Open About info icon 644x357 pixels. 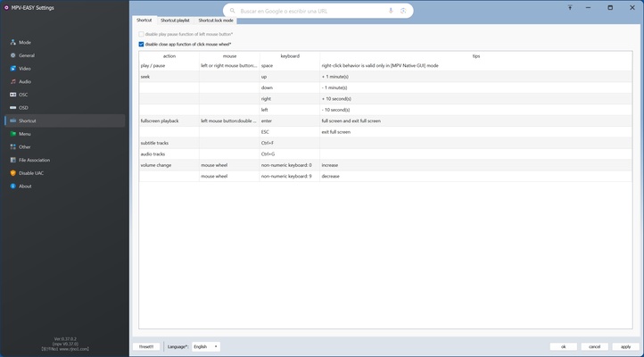tap(12, 187)
